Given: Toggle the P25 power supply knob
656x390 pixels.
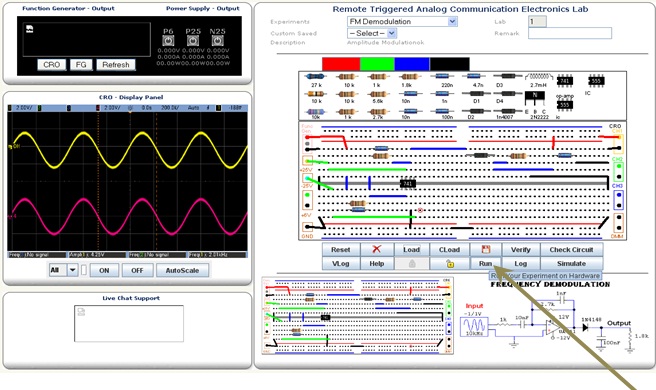Looking at the screenshot, I should coord(193,41).
